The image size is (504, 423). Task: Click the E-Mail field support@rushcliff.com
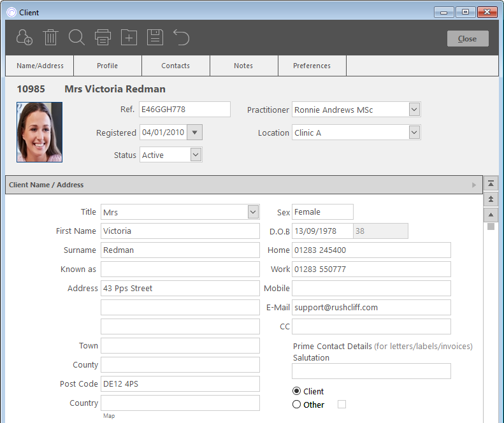click(x=371, y=308)
